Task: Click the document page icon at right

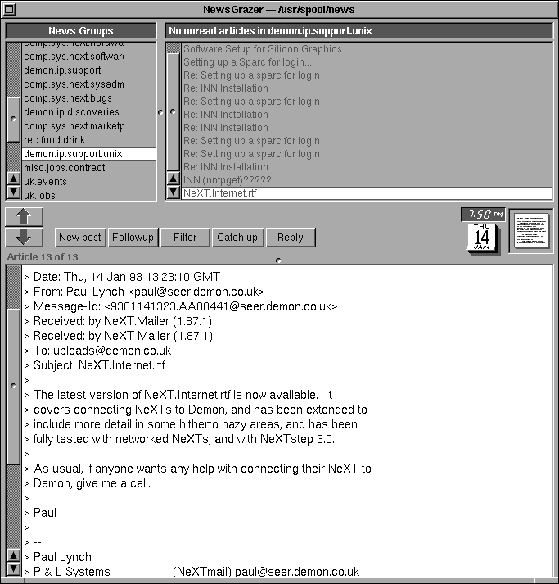Action: point(531,231)
